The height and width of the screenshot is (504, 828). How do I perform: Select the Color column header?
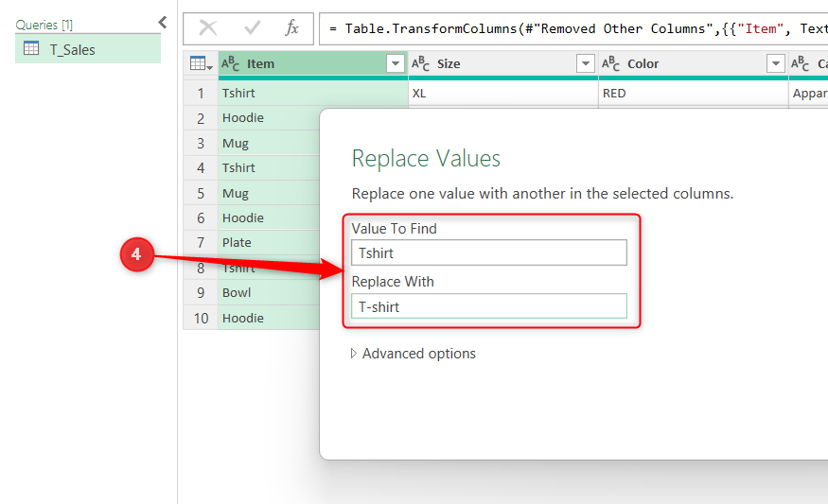(x=693, y=64)
